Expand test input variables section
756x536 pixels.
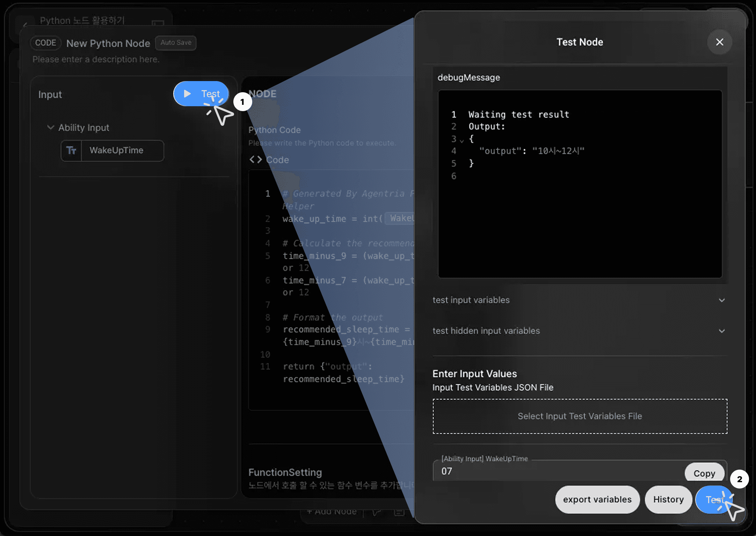(x=721, y=300)
